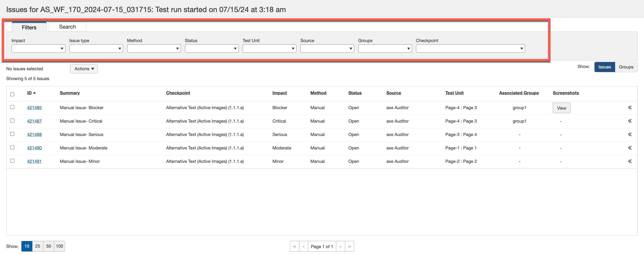
Task: Open the Status filter dropdown
Action: click(x=212, y=48)
